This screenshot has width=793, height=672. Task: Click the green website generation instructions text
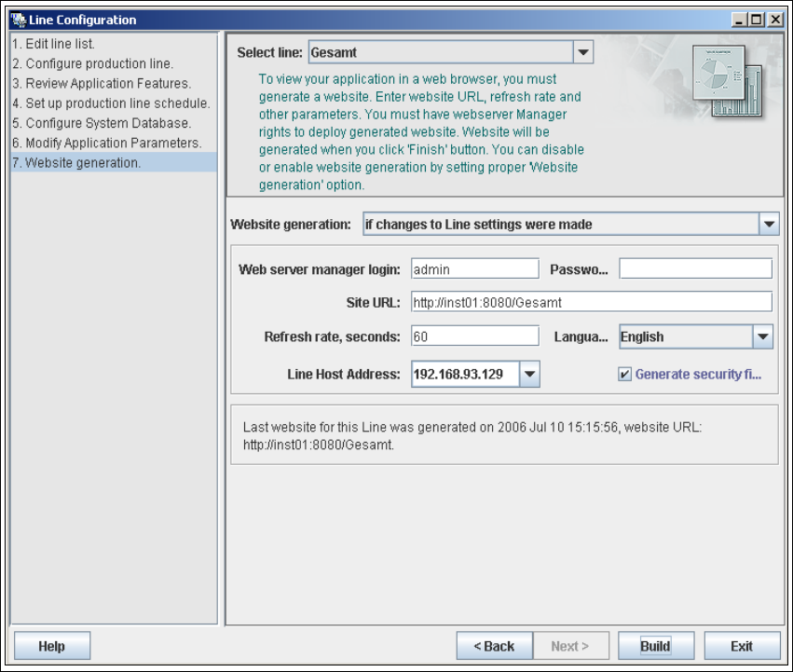[421, 131]
